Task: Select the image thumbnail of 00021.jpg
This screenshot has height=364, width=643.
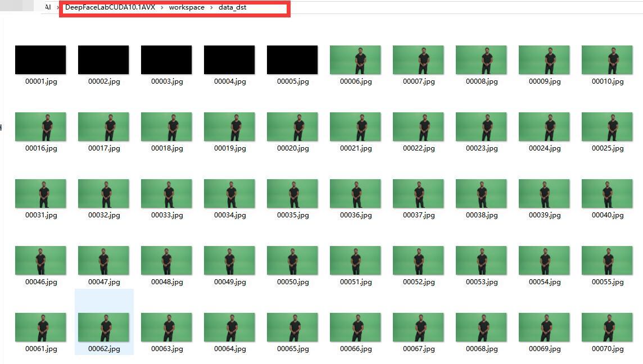Action: tap(355, 126)
